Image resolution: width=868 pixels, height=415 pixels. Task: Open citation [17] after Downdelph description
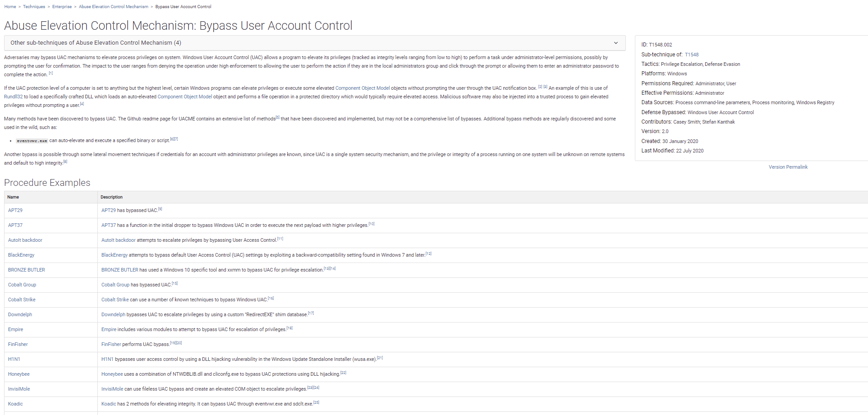pos(311,313)
